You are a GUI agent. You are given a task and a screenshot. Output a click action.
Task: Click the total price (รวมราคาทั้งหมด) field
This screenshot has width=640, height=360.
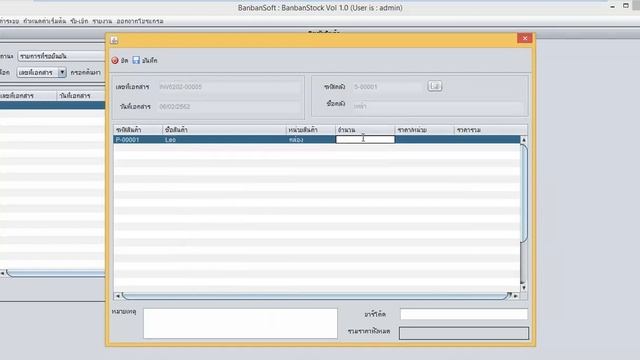click(x=464, y=333)
